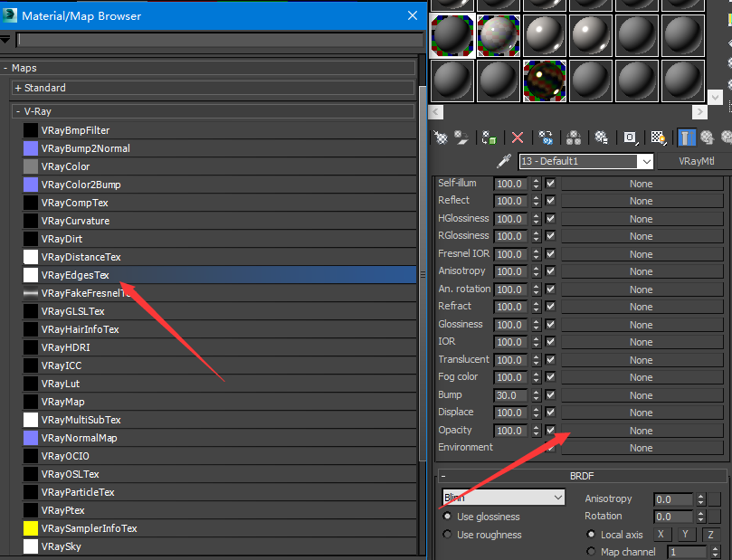The height and width of the screenshot is (560, 732).
Task: Click the Environment map None button
Action: [642, 448]
